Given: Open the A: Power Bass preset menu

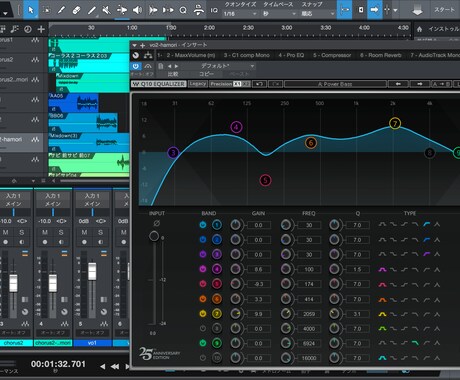Looking at the screenshot, I should coord(335,84).
